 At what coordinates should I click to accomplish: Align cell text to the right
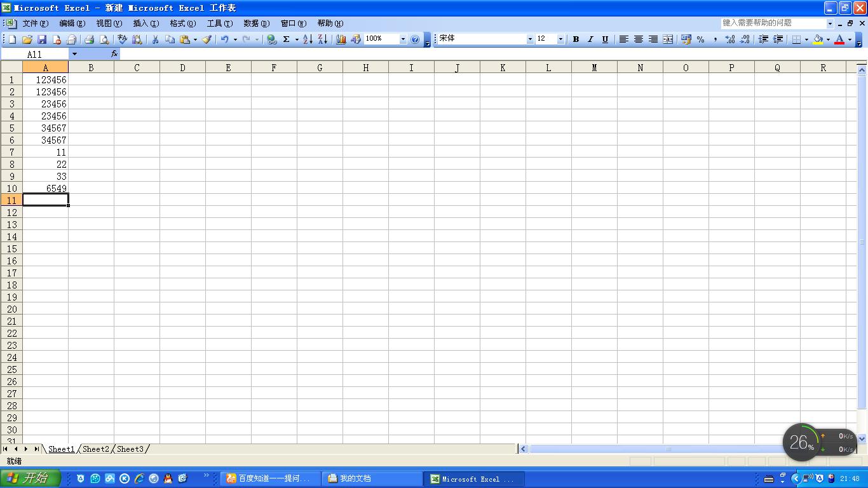click(653, 39)
